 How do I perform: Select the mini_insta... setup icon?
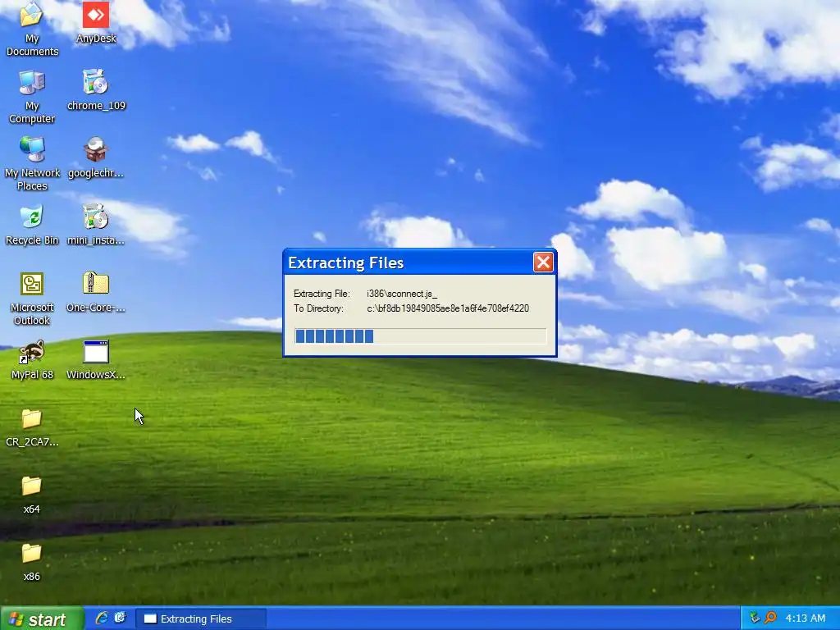[x=96, y=225]
